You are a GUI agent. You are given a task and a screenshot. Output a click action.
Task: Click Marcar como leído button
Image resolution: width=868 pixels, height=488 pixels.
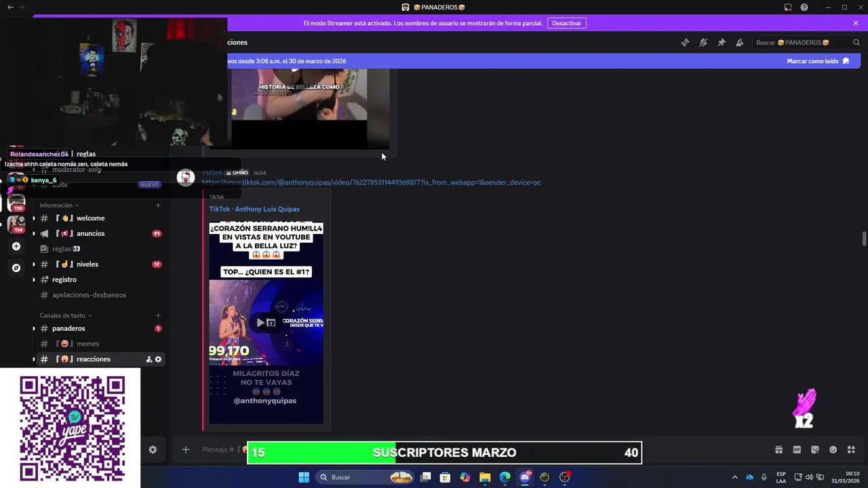tap(818, 61)
